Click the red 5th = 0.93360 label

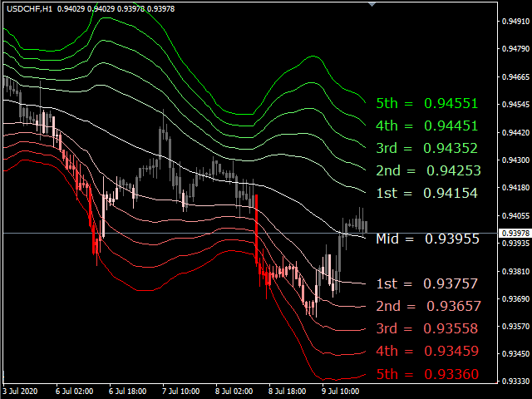tap(426, 374)
